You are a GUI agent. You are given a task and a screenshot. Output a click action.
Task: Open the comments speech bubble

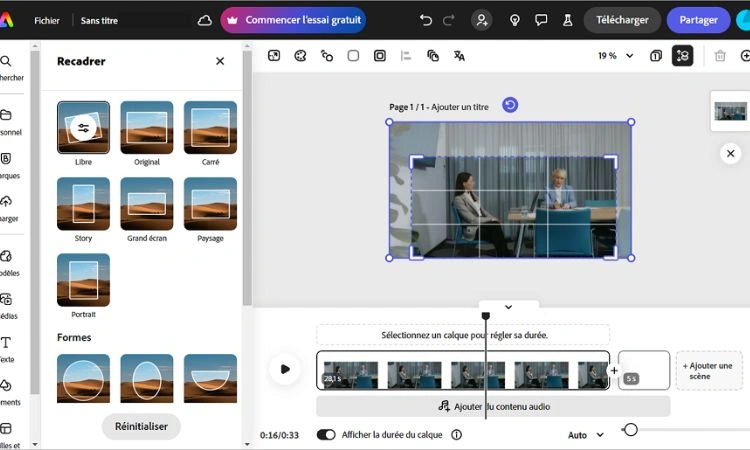point(541,20)
